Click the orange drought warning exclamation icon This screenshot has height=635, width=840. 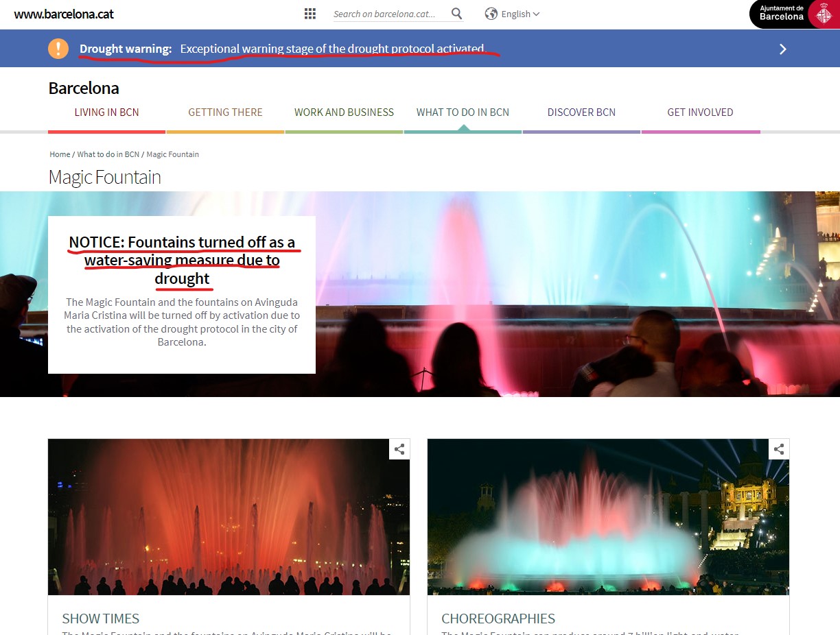pyautogui.click(x=58, y=49)
